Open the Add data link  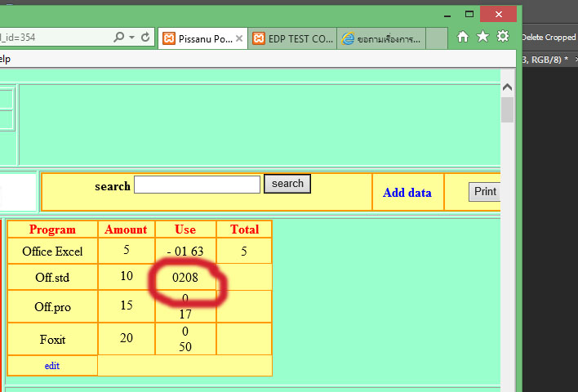(x=407, y=193)
